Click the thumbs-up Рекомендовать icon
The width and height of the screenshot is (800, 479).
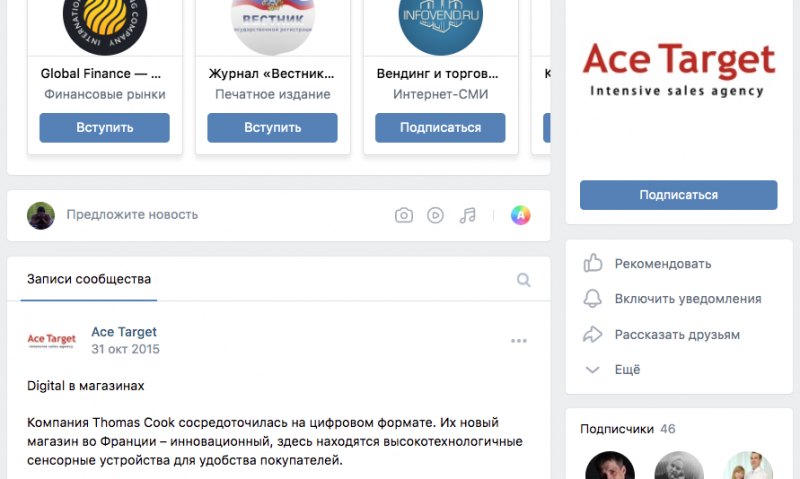[593, 263]
